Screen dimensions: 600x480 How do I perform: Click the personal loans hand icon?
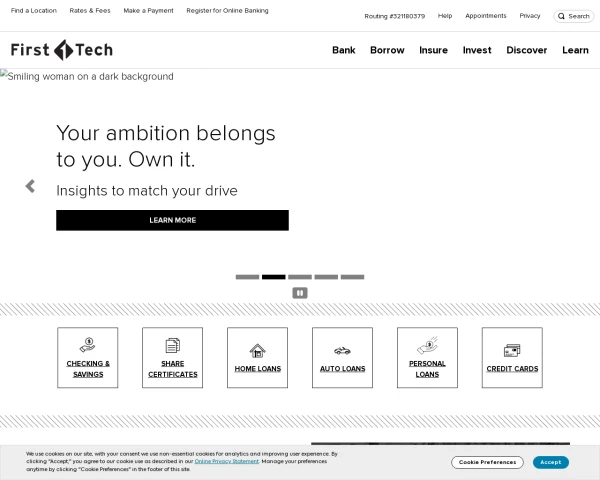[x=427, y=345]
